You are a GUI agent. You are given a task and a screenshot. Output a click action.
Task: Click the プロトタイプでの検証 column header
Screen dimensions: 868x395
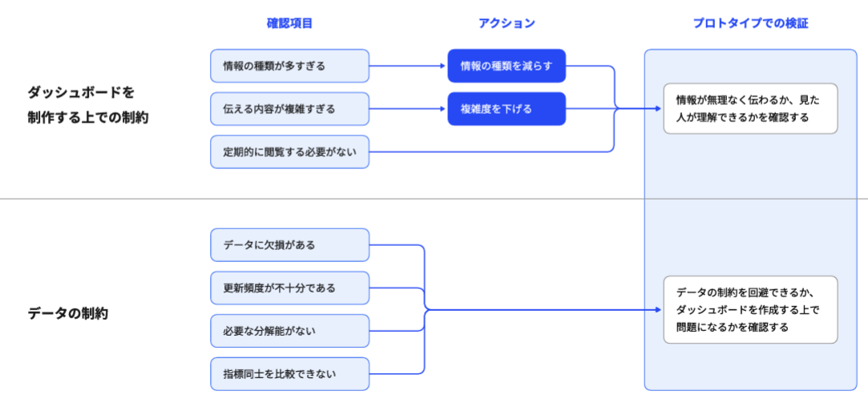pyautogui.click(x=750, y=23)
